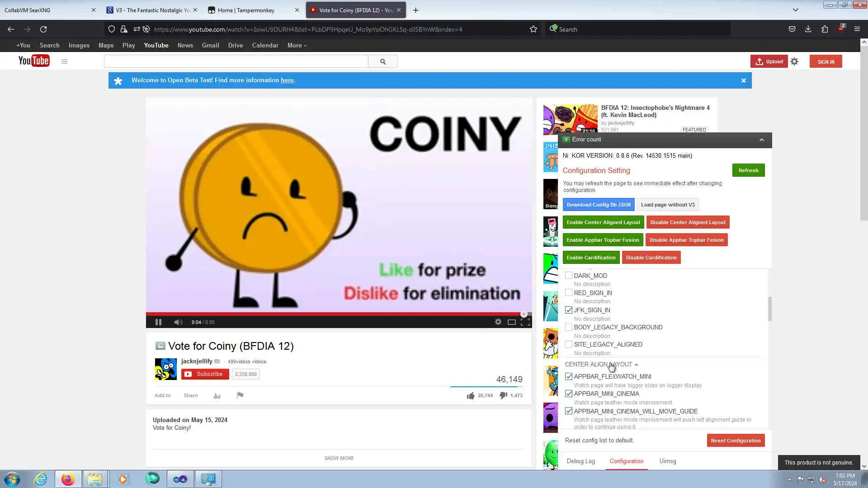Click the thumbs down dislike icon
This screenshot has height=488, width=868.
click(x=503, y=395)
